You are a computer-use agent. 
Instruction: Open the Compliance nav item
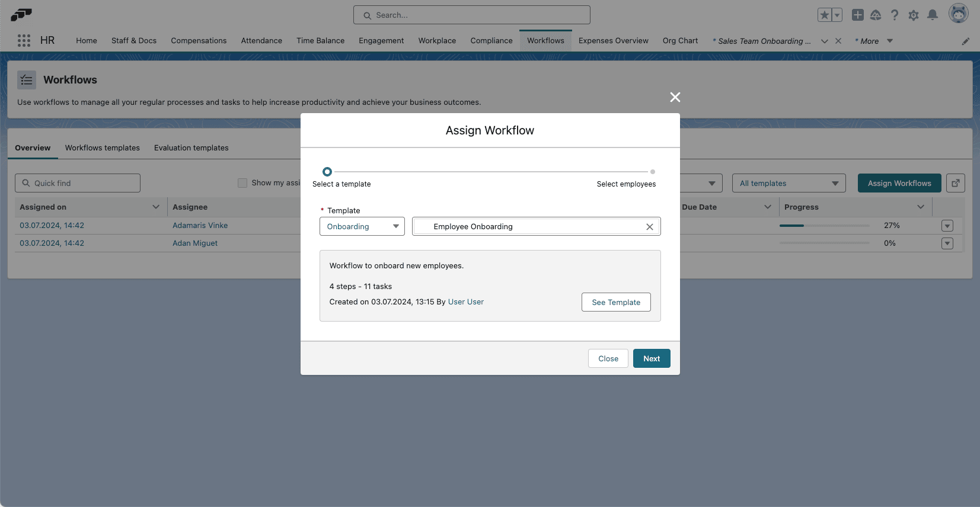(491, 41)
